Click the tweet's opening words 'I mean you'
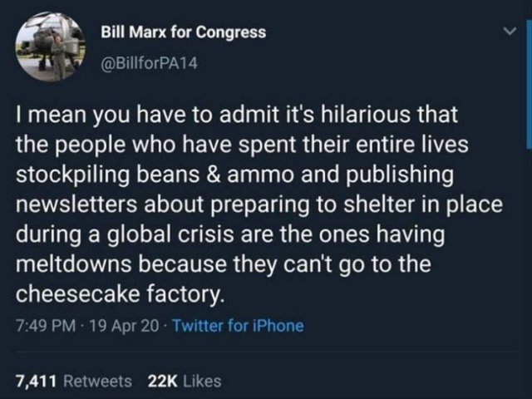 pyautogui.click(x=72, y=115)
